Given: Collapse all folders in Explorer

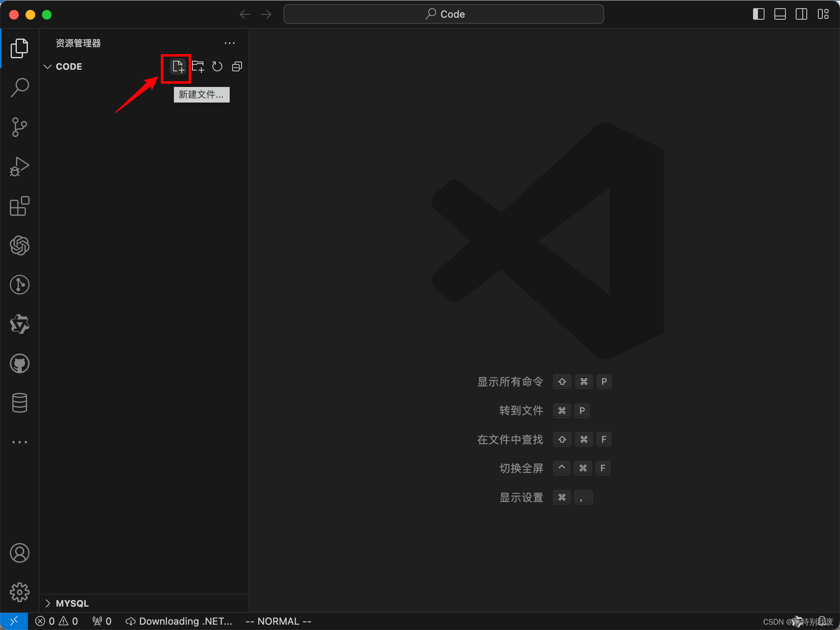Looking at the screenshot, I should click(237, 66).
